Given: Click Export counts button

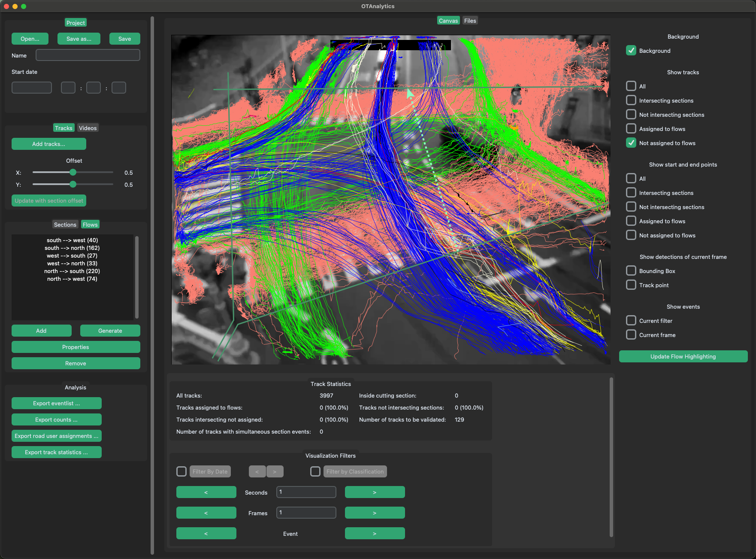Looking at the screenshot, I should coord(56,419).
